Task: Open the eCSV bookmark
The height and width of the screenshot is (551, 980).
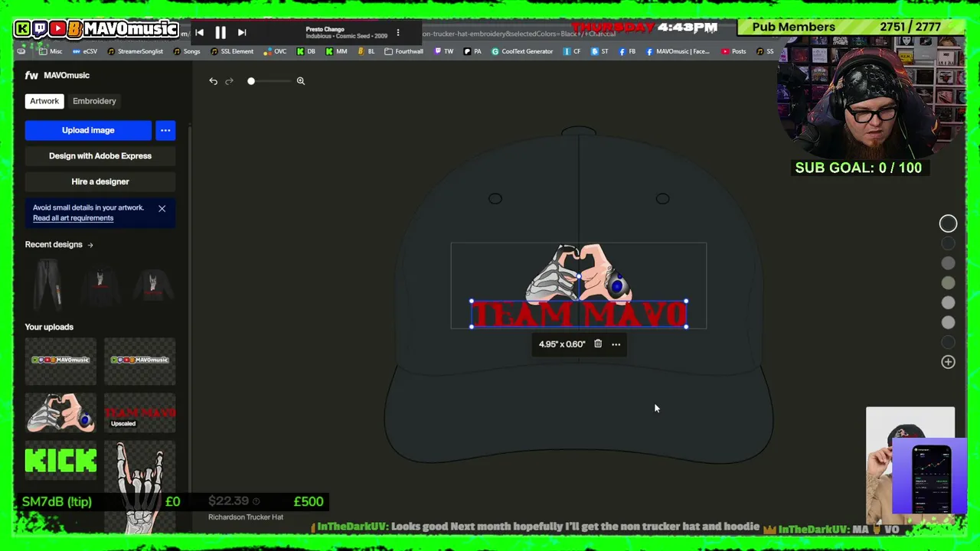Action: click(85, 51)
